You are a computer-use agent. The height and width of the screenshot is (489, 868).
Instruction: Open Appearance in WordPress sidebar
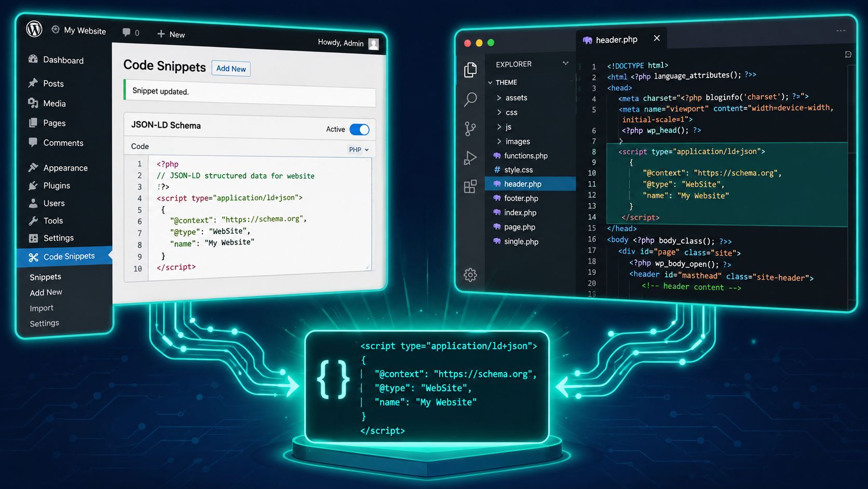[58, 168]
